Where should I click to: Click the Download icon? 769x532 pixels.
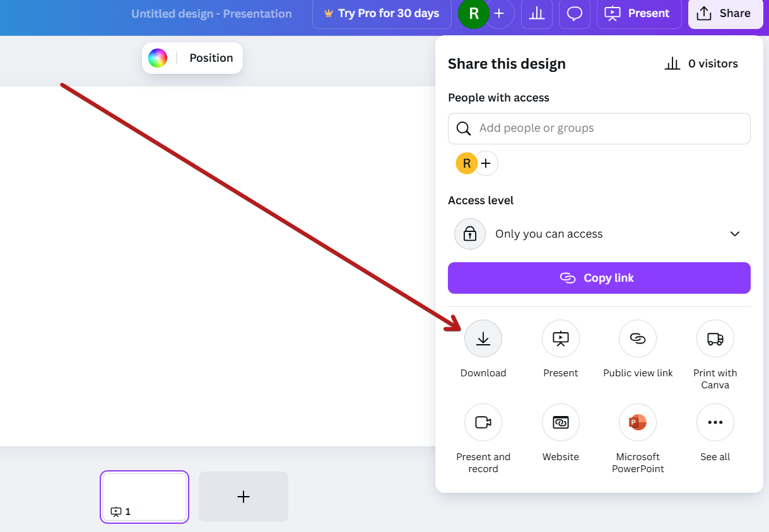click(483, 338)
